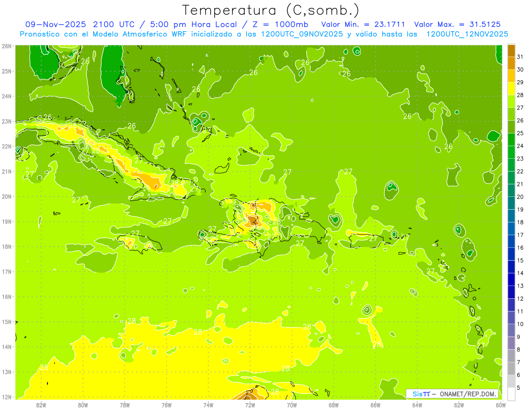
Task: Click the '12' label on color scale
Action: click(x=520, y=298)
